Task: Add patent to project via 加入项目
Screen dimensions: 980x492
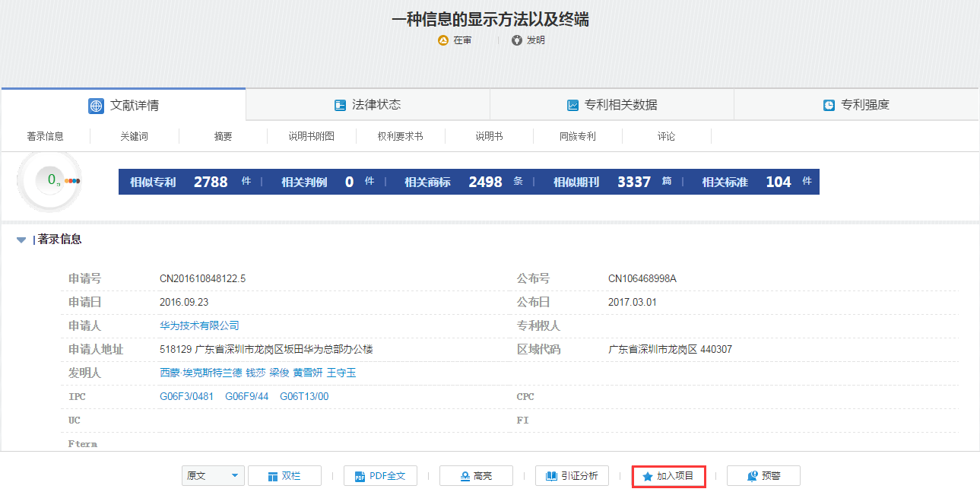Action: tap(668, 476)
